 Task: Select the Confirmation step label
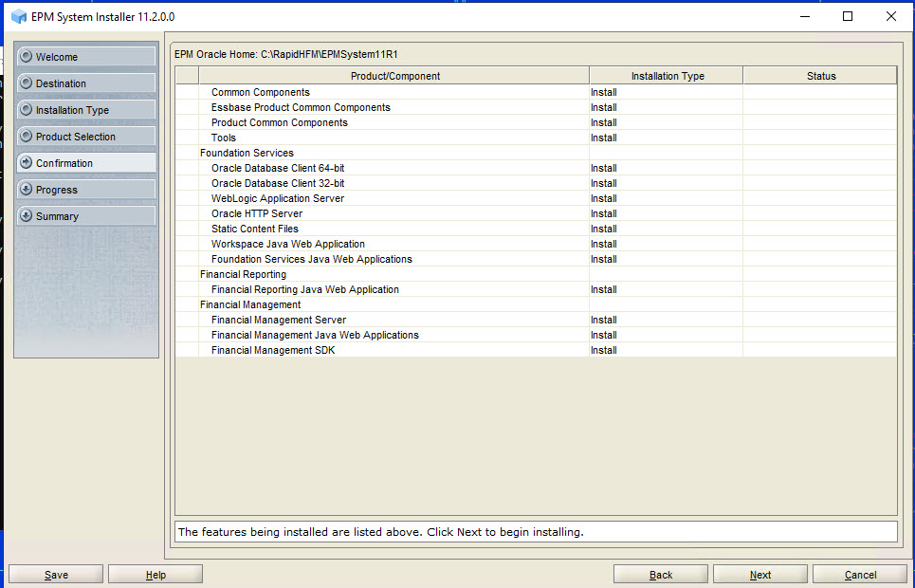pyautogui.click(x=64, y=163)
